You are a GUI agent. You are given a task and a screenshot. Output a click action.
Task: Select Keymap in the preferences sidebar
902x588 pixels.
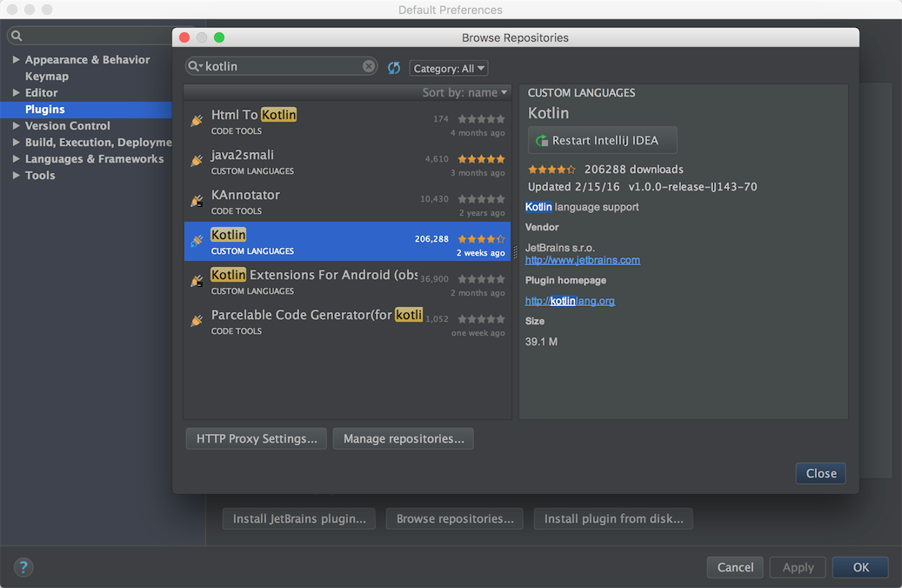[x=47, y=77]
